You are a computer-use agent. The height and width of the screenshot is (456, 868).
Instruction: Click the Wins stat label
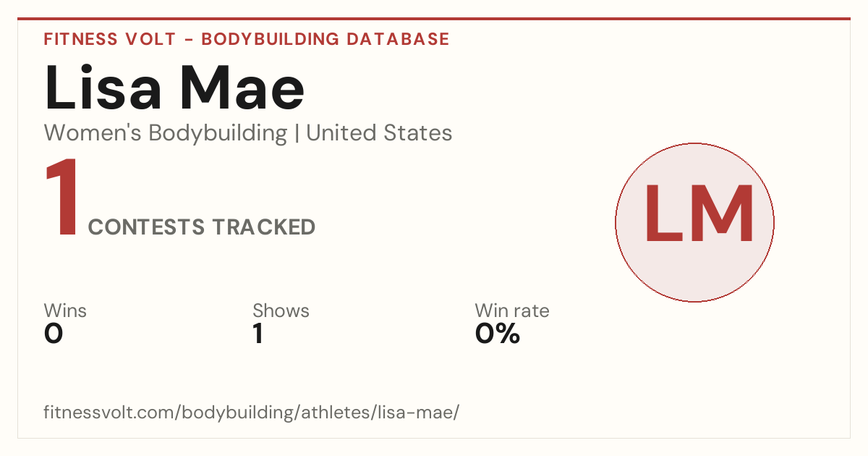click(65, 311)
